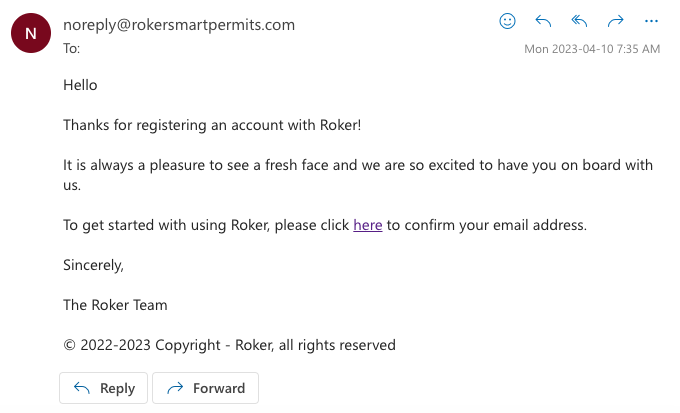This screenshot has height=413, width=680.
Task: Click "The Roker Team" signature
Action: [x=115, y=305]
